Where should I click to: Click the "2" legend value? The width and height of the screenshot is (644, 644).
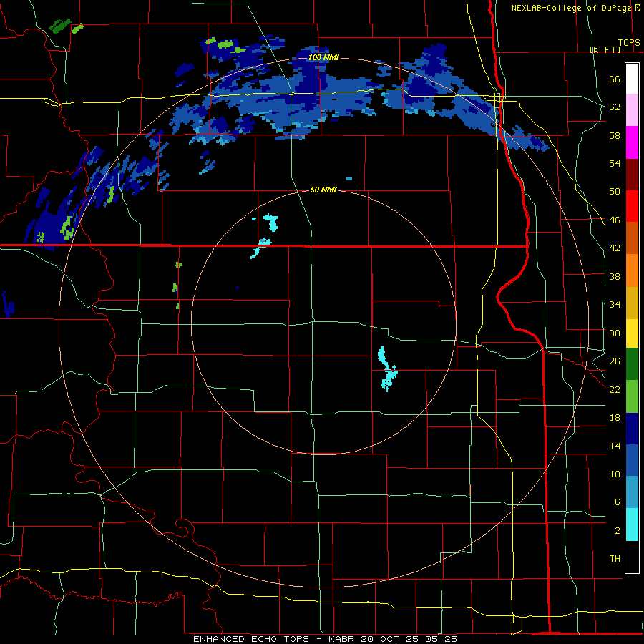[x=618, y=530]
